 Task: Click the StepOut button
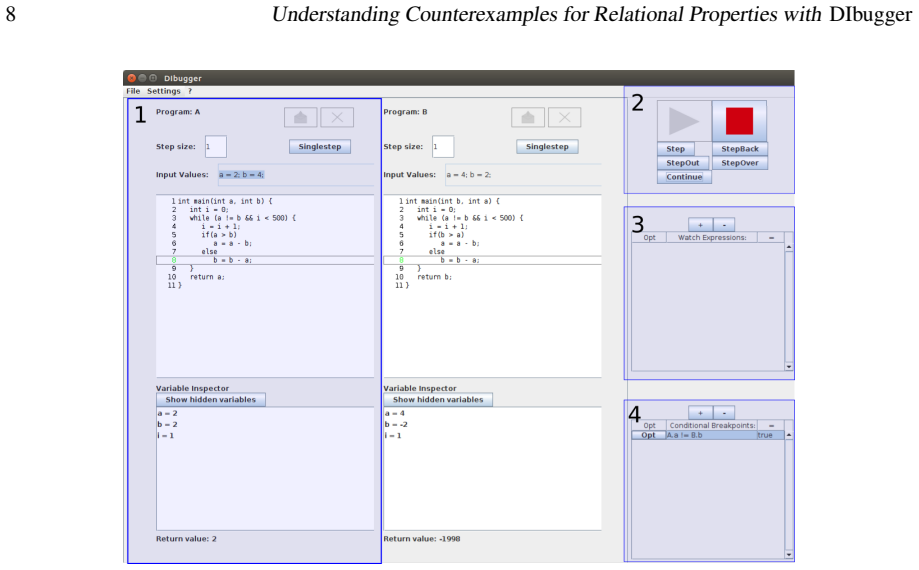click(x=683, y=163)
